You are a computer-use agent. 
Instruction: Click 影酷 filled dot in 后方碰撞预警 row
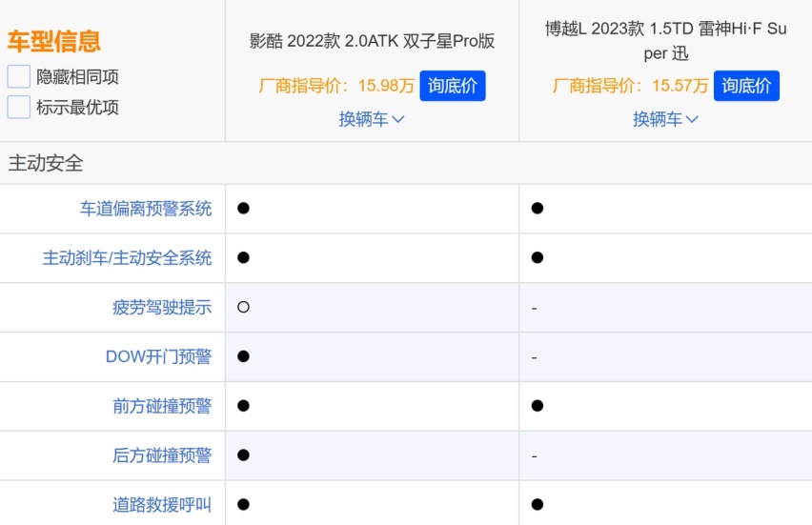point(243,455)
